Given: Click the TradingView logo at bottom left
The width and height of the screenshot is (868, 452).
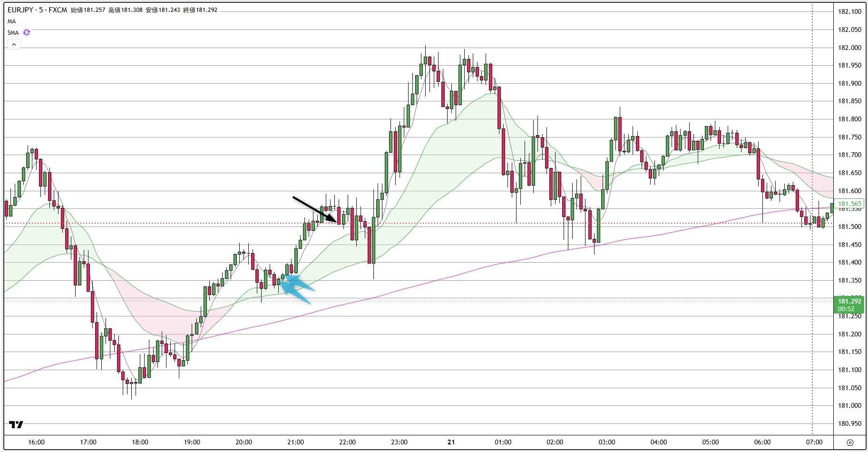Looking at the screenshot, I should pyautogui.click(x=16, y=424).
